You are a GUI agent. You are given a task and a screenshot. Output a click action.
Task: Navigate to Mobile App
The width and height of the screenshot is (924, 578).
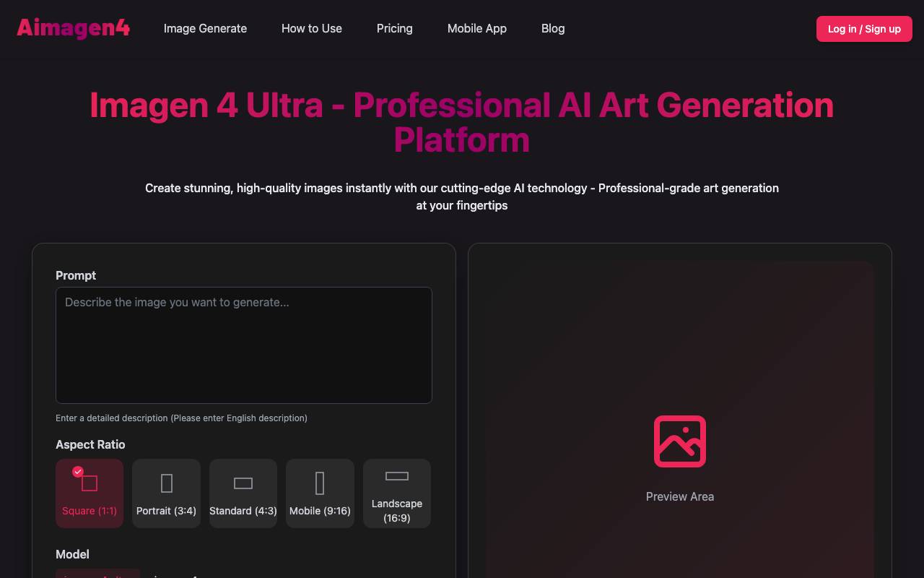(x=477, y=28)
